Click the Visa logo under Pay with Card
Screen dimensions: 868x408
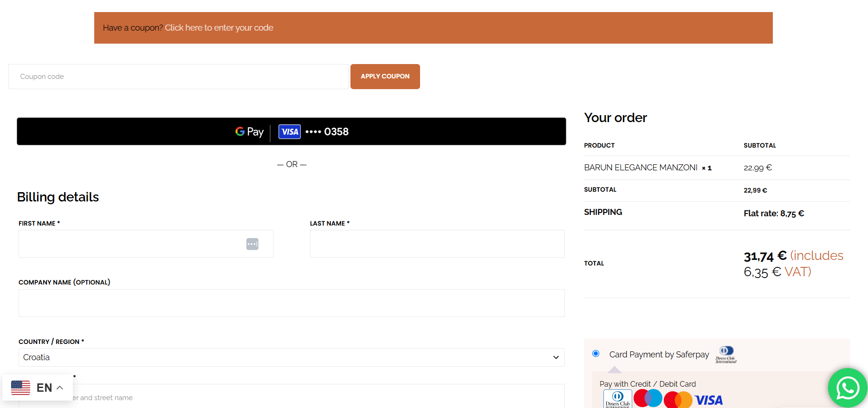708,400
